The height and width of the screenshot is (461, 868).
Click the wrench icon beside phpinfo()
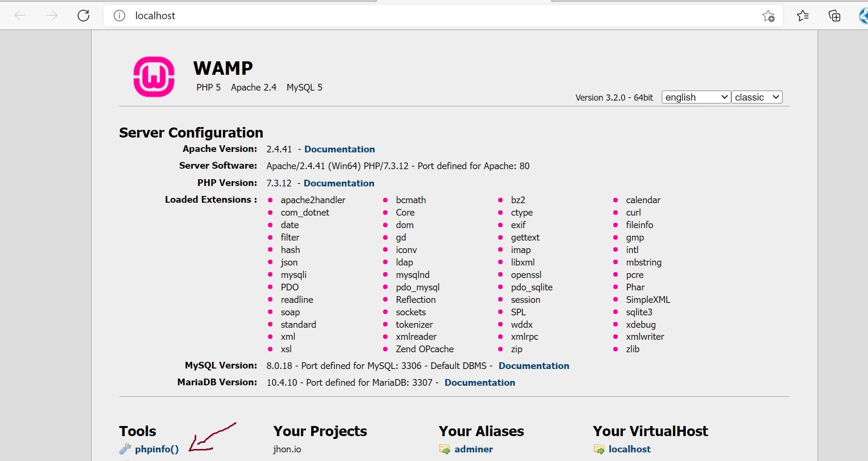[x=125, y=449]
